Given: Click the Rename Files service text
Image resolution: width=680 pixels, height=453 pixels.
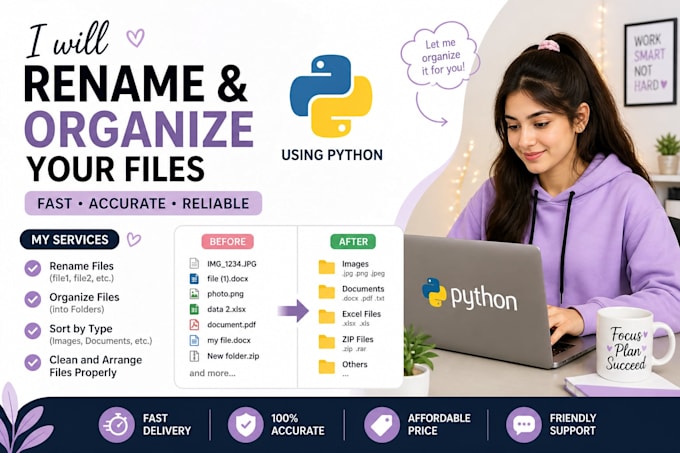Looking at the screenshot, I should [x=82, y=266].
